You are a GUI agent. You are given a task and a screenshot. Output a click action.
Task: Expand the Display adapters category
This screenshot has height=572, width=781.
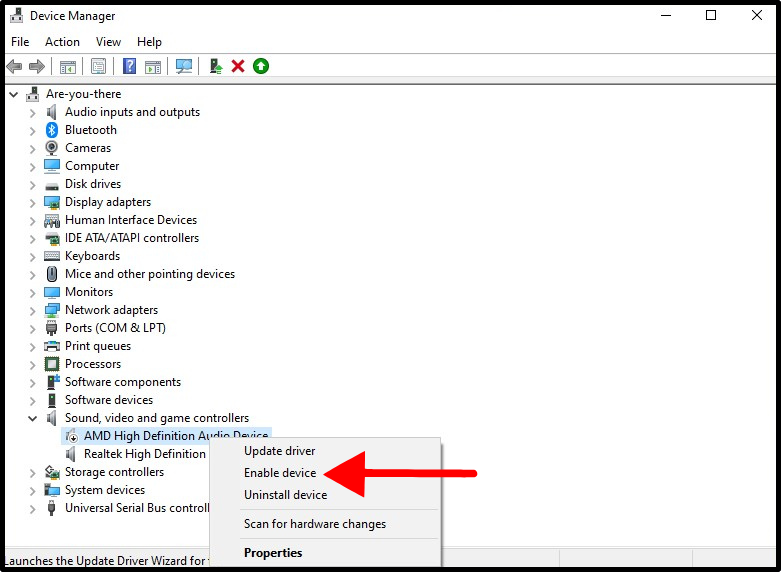(32, 203)
